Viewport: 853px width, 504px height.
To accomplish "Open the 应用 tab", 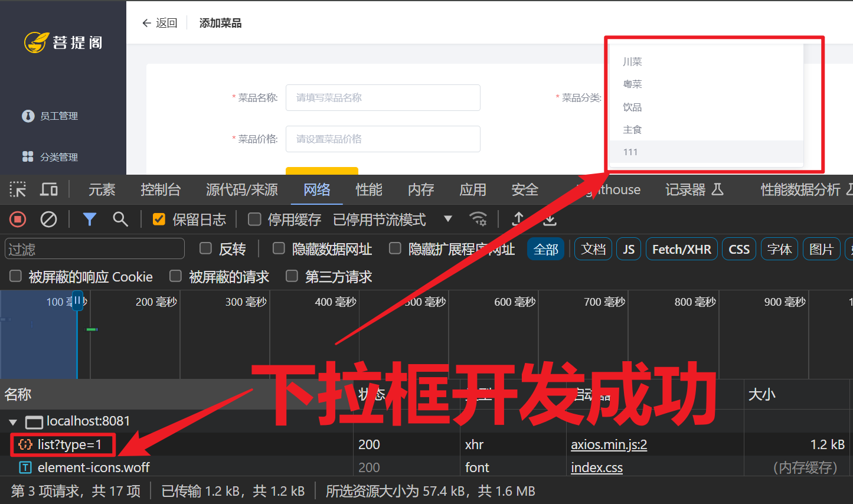I will tap(473, 189).
